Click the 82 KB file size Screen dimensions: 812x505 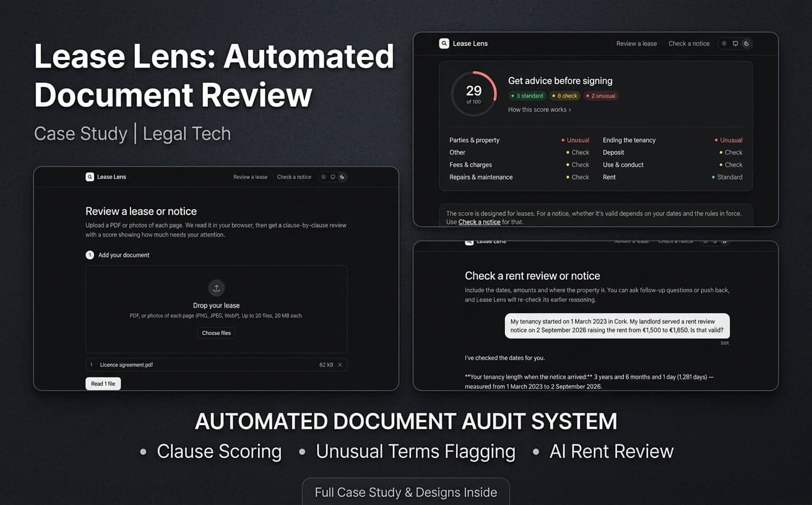[326, 365]
